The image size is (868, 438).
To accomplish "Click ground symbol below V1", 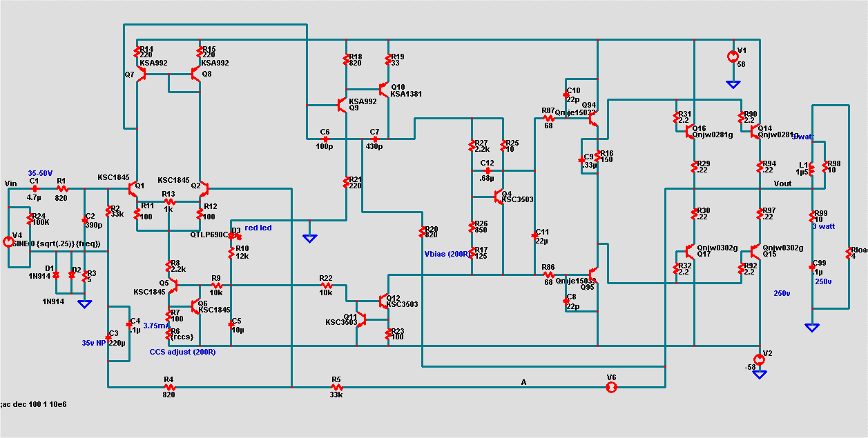I will [733, 84].
